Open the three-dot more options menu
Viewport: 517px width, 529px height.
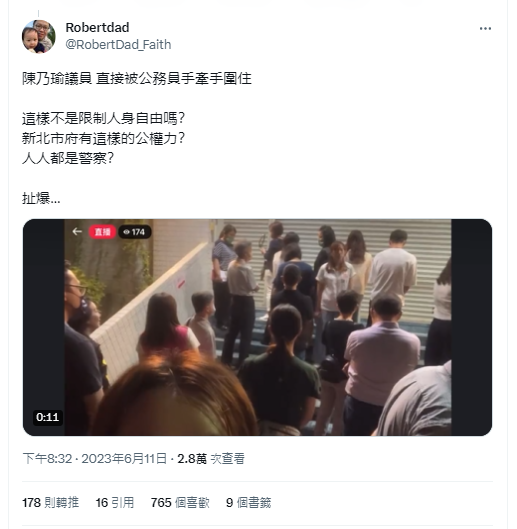[485, 29]
